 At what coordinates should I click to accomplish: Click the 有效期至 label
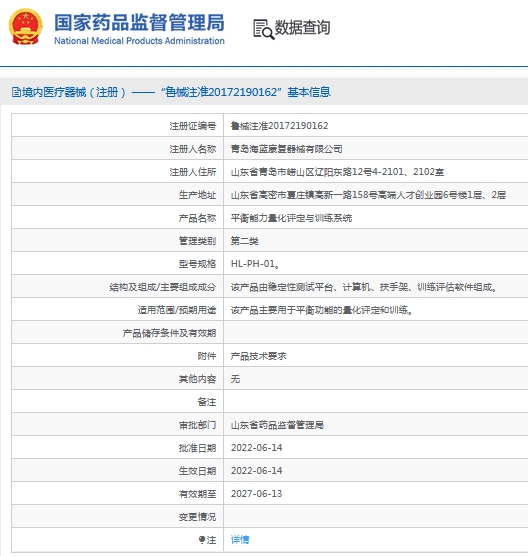pyautogui.click(x=198, y=494)
